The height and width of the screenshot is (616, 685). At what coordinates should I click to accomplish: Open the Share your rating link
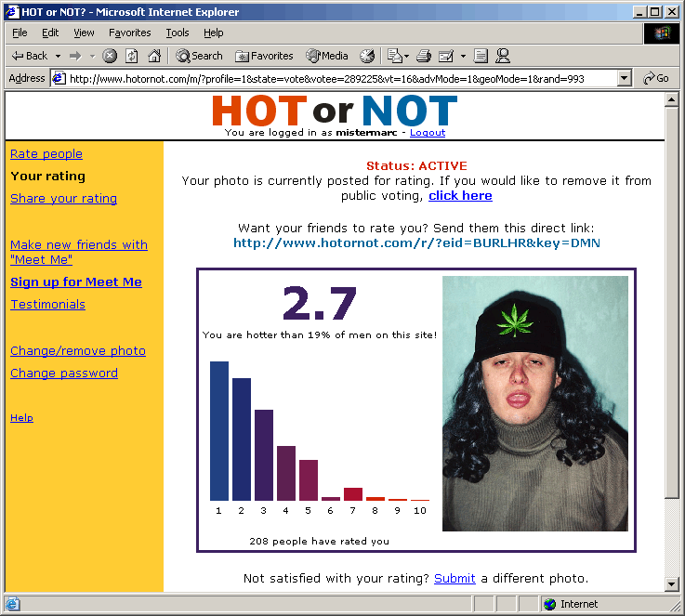tap(64, 199)
